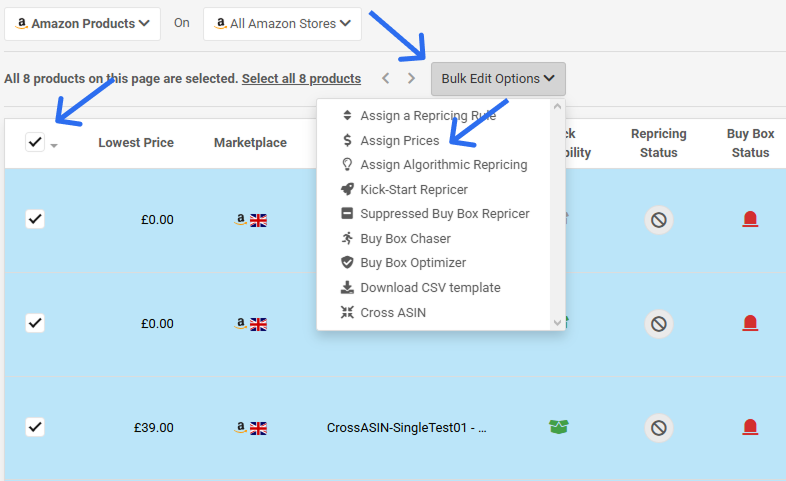Screen dimensions: 786x481
Task: Click the rocket Kick-Start Repricer icon
Action: click(347, 189)
